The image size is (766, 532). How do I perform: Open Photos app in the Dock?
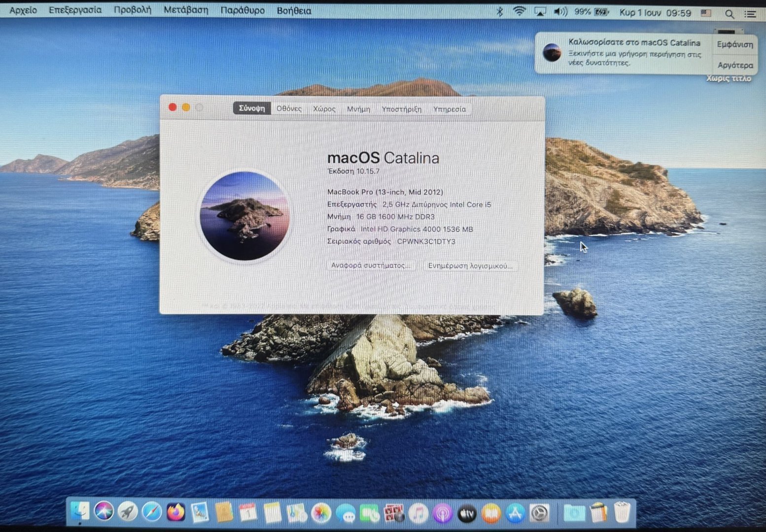[x=321, y=513]
